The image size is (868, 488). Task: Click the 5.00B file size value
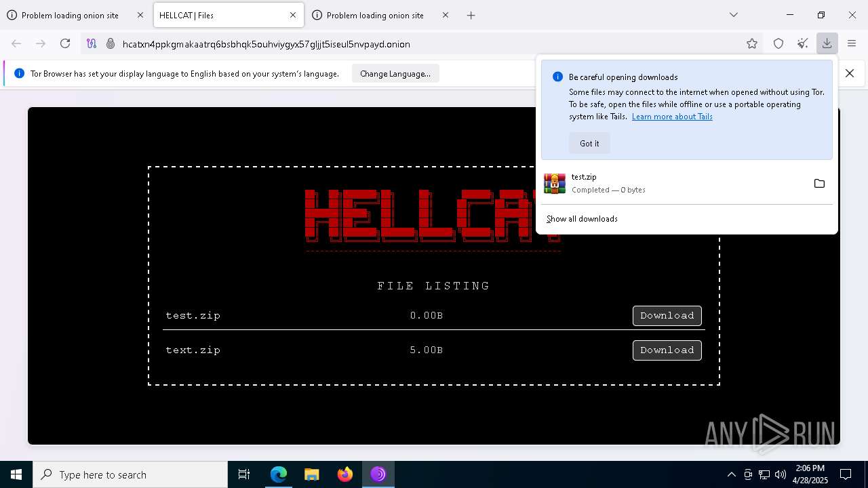click(427, 350)
